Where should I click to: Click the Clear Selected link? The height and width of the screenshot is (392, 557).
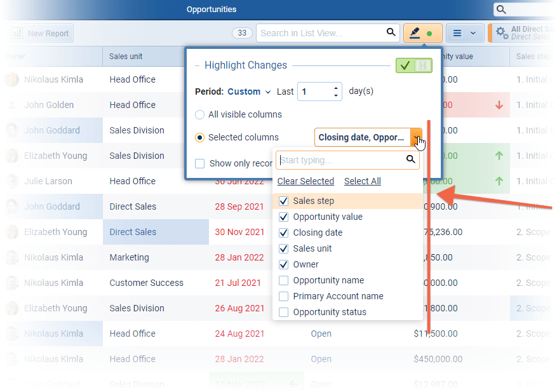(305, 181)
